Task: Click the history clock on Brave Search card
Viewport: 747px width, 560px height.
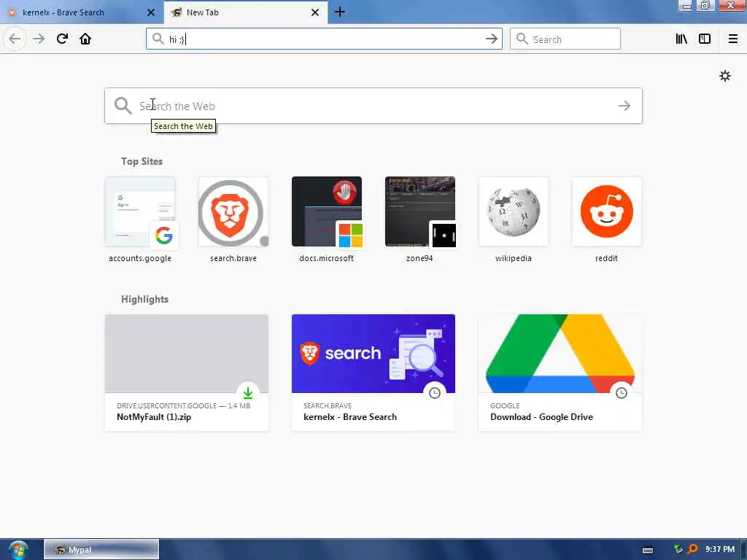Action: click(x=435, y=393)
